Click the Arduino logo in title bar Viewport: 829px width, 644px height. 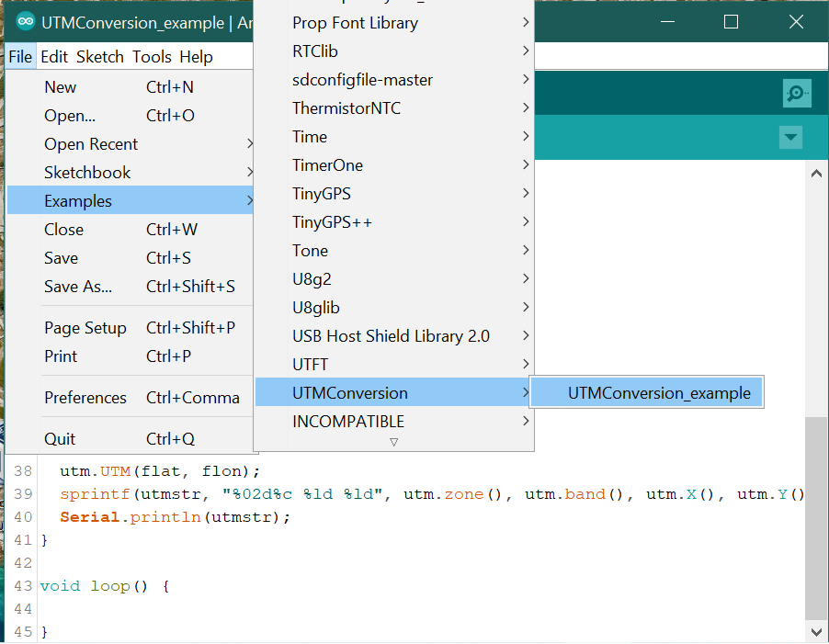click(25, 22)
